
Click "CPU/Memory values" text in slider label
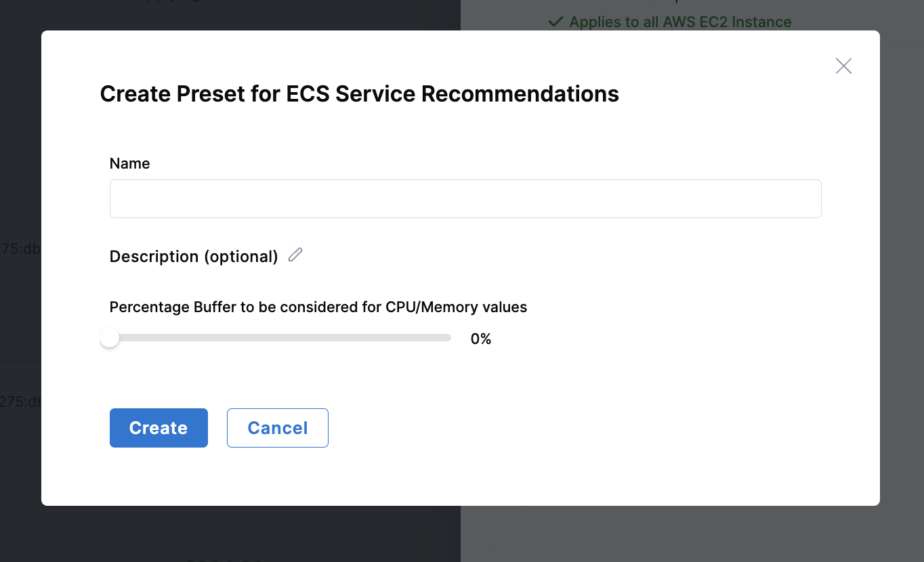click(456, 307)
